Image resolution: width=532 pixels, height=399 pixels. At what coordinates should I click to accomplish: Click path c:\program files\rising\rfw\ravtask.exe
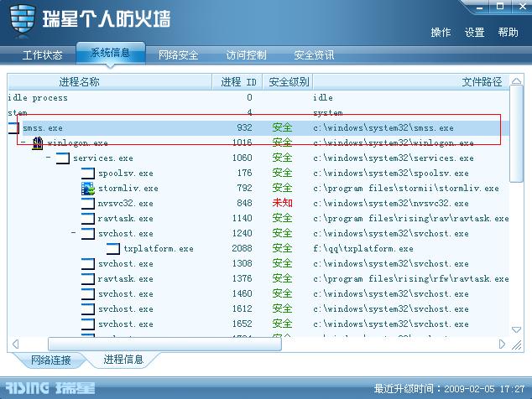click(411, 279)
